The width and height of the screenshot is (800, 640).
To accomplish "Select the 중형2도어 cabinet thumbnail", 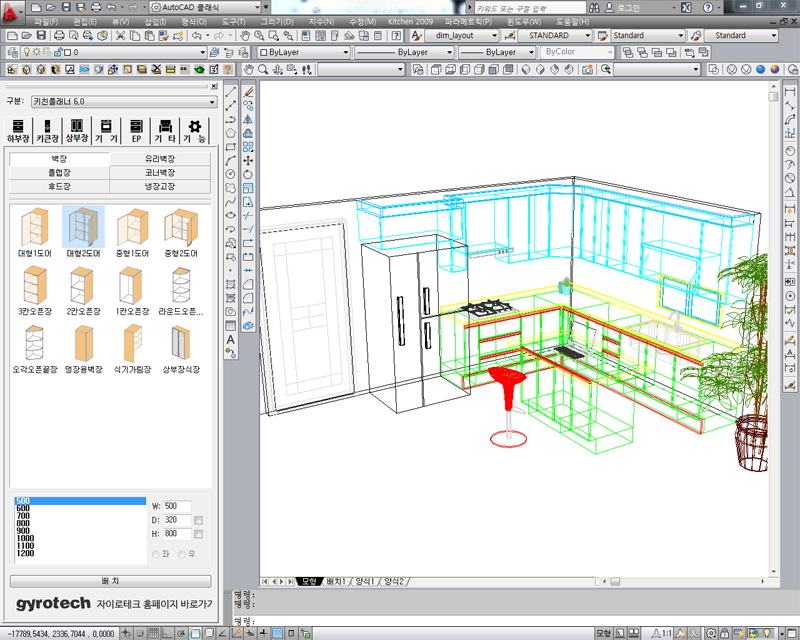I will (x=181, y=232).
